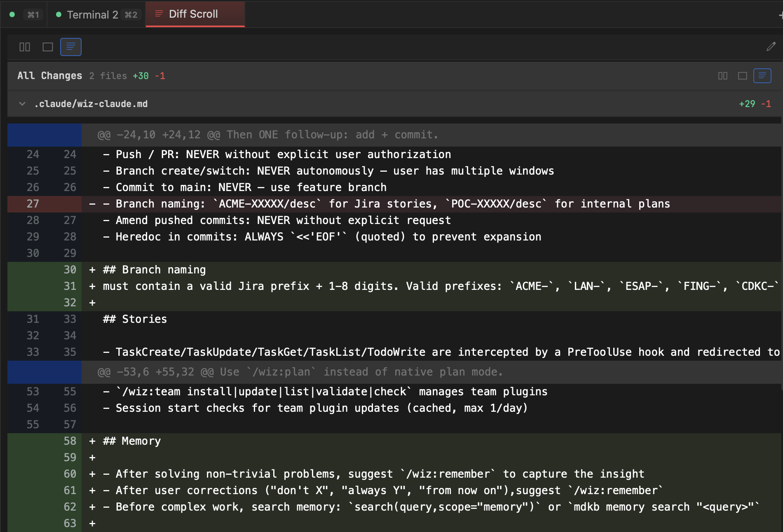783x532 pixels.
Task: Switch to the Diff Scroll tab
Action: [x=193, y=14]
